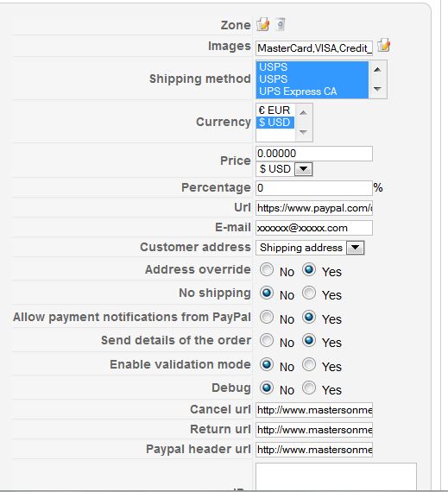The image size is (448, 492).
Task: Click the Zone delete trash icon
Action: coord(281,24)
